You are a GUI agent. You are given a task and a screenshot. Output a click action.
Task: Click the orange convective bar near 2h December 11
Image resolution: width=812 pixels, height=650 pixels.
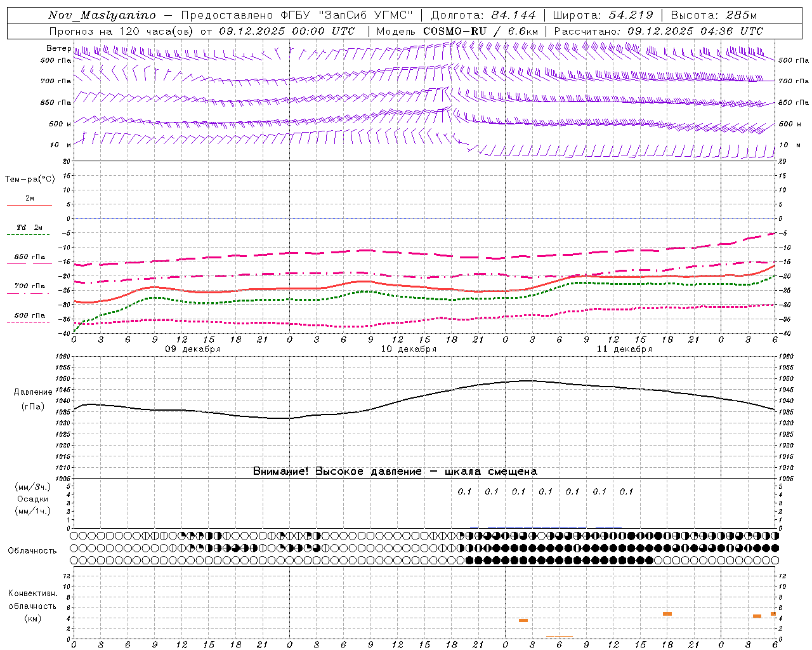pyautogui.click(x=523, y=620)
